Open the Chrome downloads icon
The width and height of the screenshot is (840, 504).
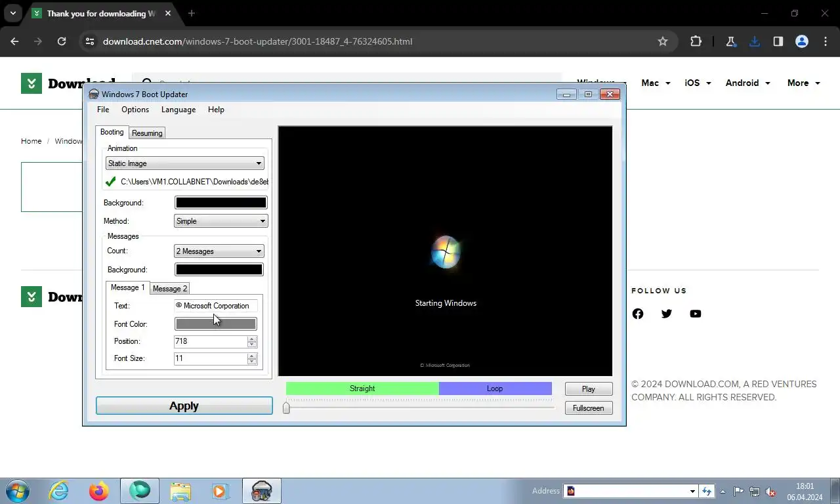754,41
